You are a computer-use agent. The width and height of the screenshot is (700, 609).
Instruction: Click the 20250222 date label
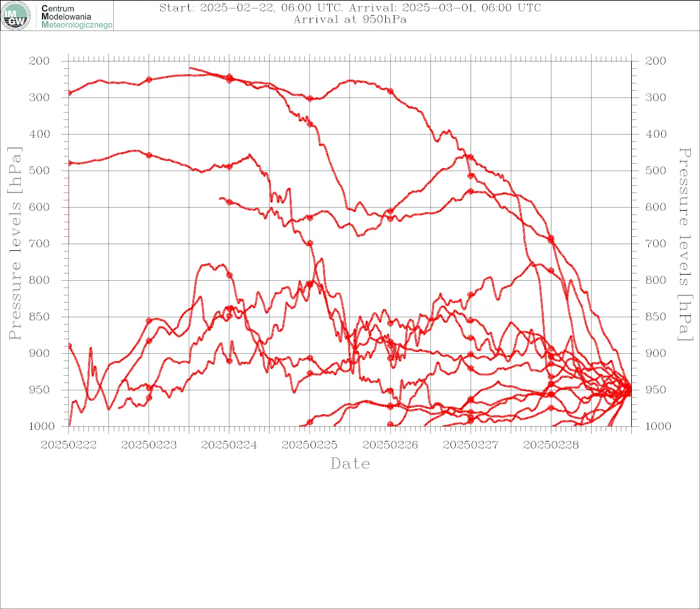click(x=69, y=445)
